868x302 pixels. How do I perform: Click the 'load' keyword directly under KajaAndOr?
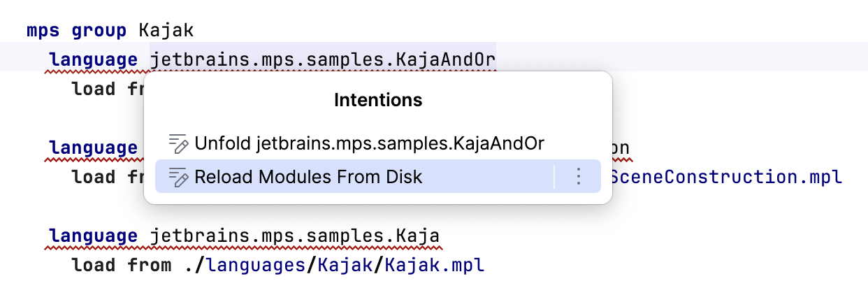94,89
